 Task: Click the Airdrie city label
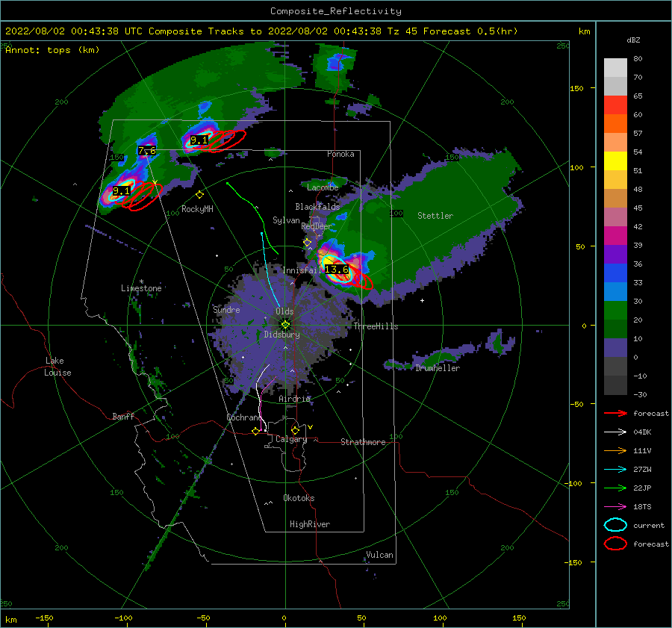click(294, 399)
